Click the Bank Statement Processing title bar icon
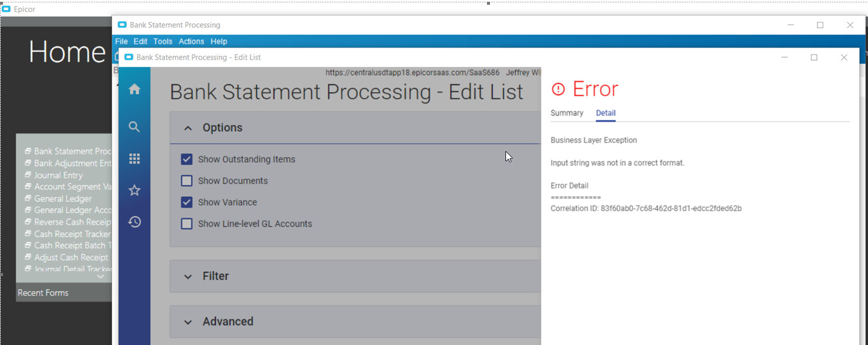The width and height of the screenshot is (868, 345). (122, 25)
